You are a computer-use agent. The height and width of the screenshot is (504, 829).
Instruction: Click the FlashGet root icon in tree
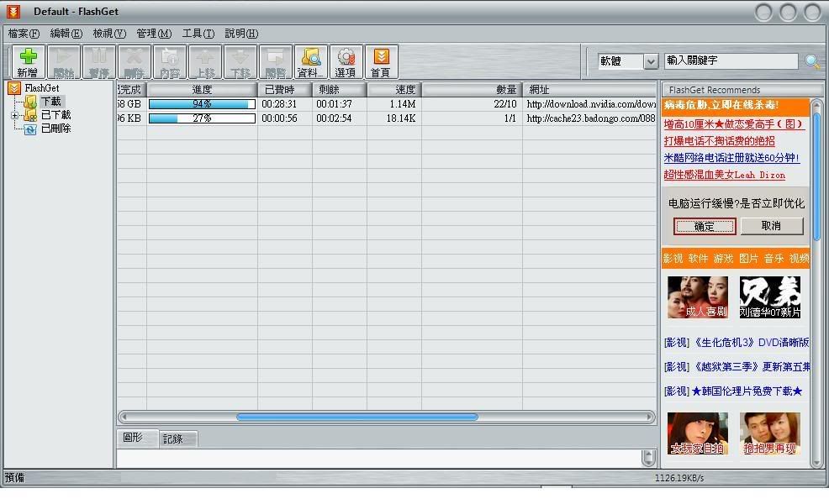(x=14, y=88)
